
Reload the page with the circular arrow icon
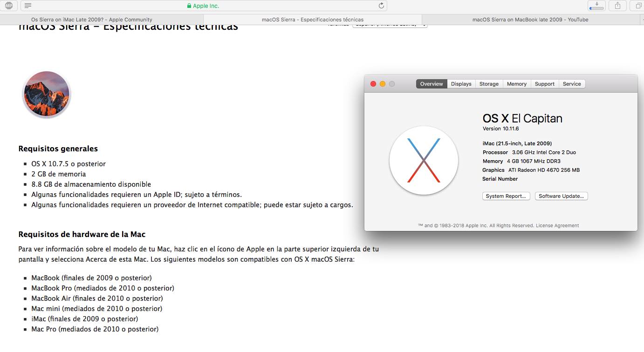381,6
